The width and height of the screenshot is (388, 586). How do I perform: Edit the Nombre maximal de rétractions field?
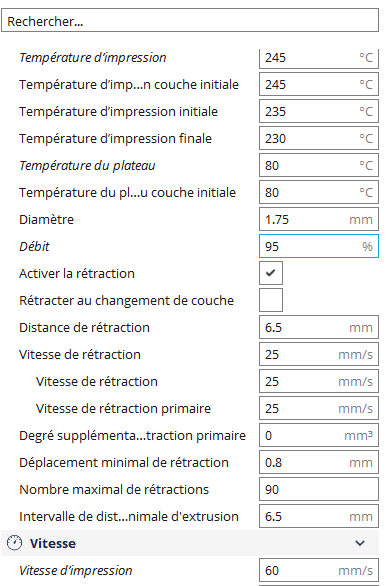click(319, 489)
